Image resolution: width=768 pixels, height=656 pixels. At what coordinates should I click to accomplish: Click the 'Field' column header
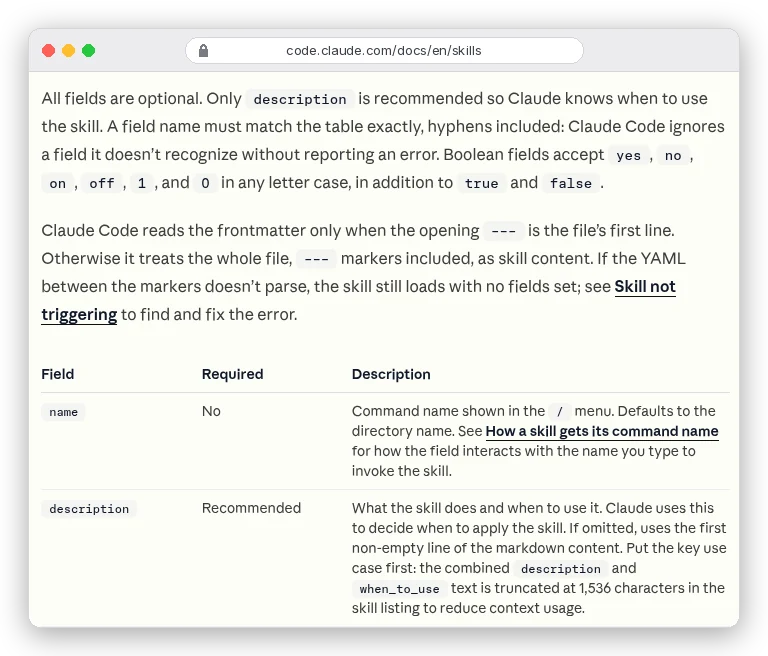[x=58, y=374]
